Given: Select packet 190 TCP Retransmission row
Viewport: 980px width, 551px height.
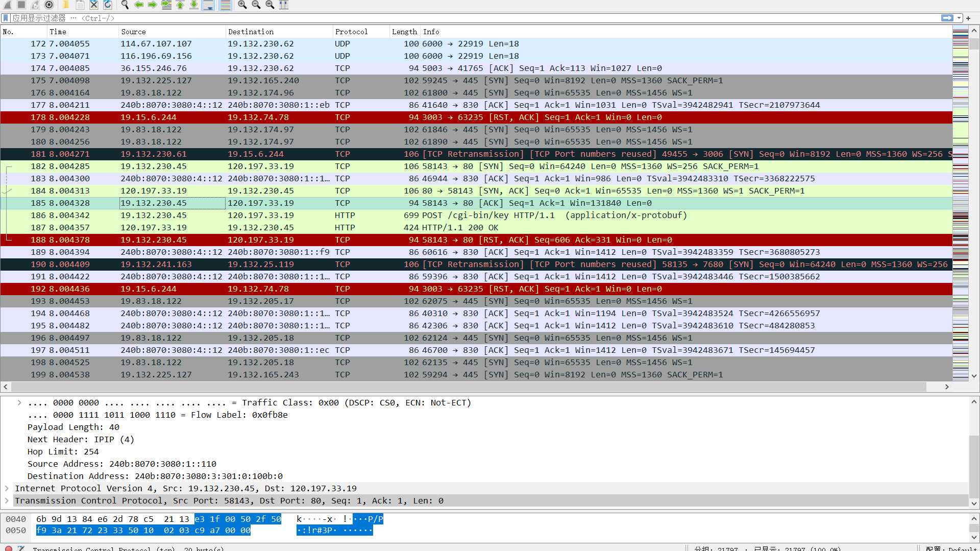Looking at the screenshot, I should (x=476, y=265).
